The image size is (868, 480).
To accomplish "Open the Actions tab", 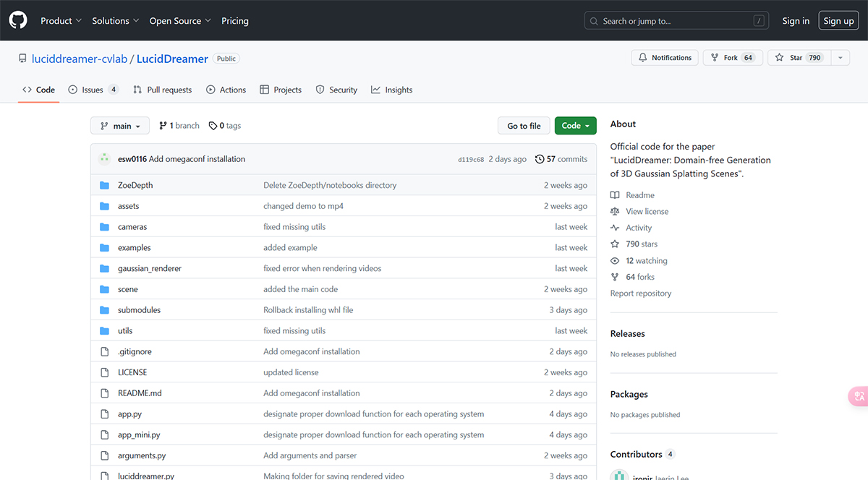I will (x=226, y=90).
